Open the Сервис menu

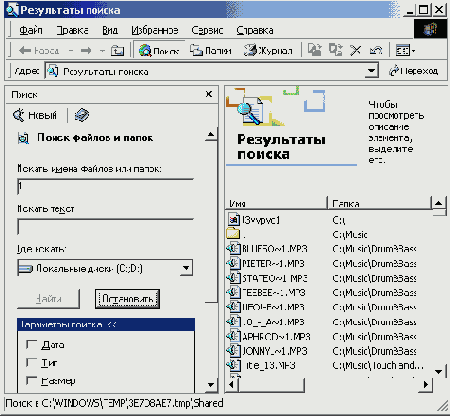[207, 30]
